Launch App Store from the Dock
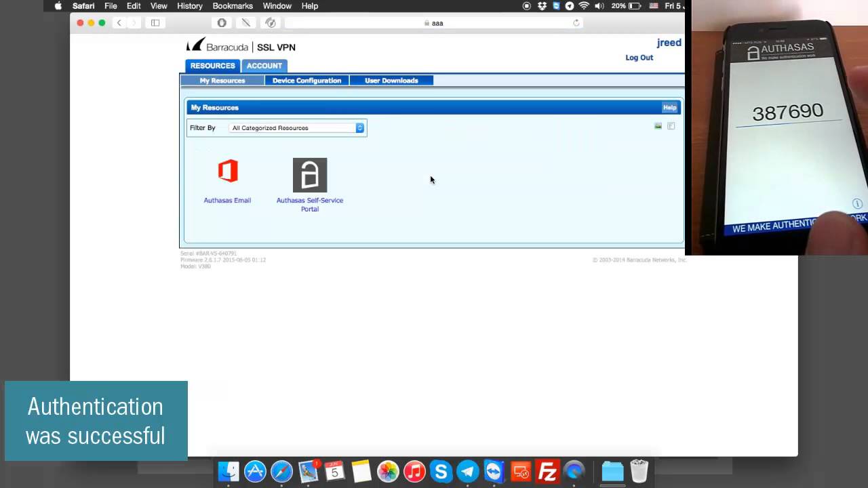The width and height of the screenshot is (868, 488). coord(255,471)
